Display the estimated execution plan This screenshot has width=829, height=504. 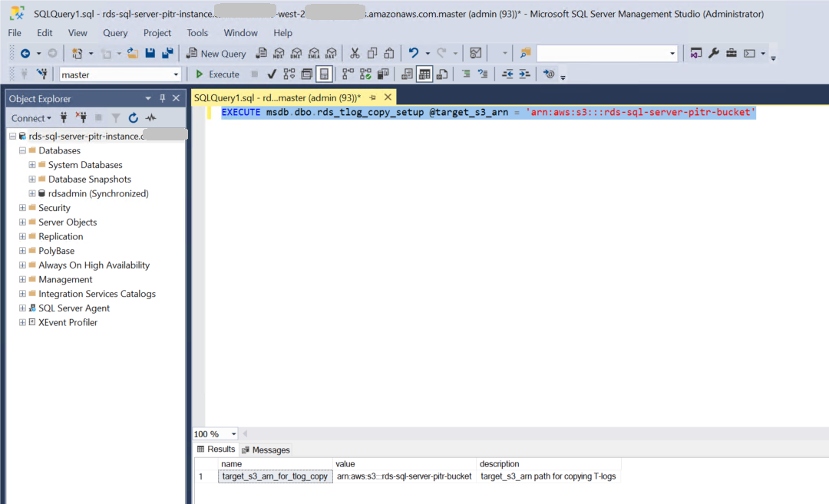289,74
